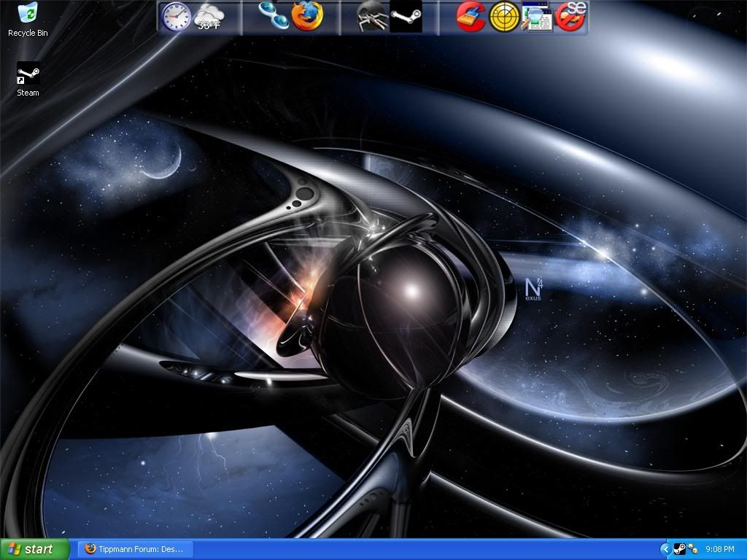This screenshot has width=747, height=560.
Task: Launch the blue Messenger buddies dock icon
Action: click(x=274, y=16)
